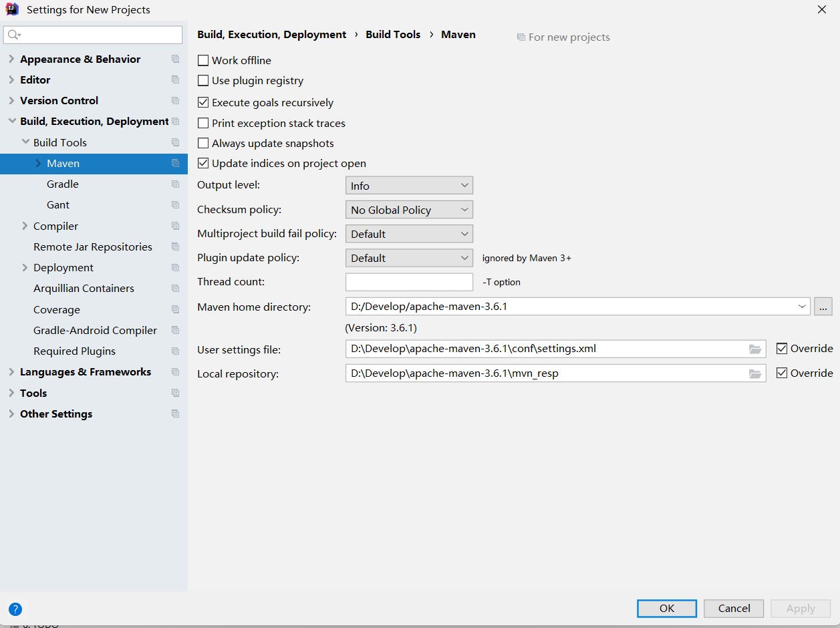Click the search magnifier icon in the settings filter
This screenshot has height=628, width=840.
click(x=14, y=35)
